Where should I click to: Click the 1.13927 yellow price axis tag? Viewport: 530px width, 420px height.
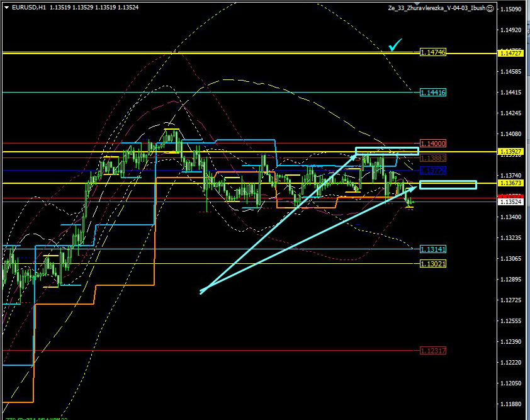[x=510, y=151]
